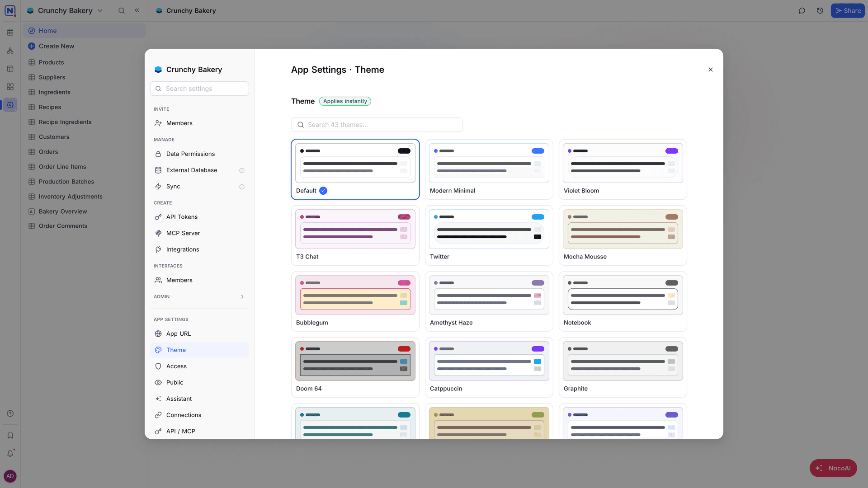
Task: Open the four-squares apps icon in left rail
Action: pos(10,87)
